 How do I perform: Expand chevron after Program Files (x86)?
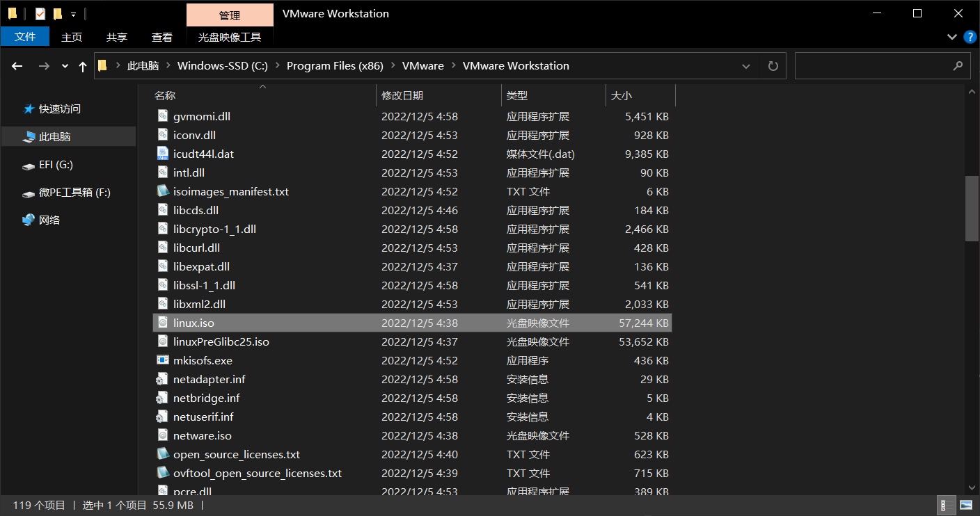click(393, 66)
